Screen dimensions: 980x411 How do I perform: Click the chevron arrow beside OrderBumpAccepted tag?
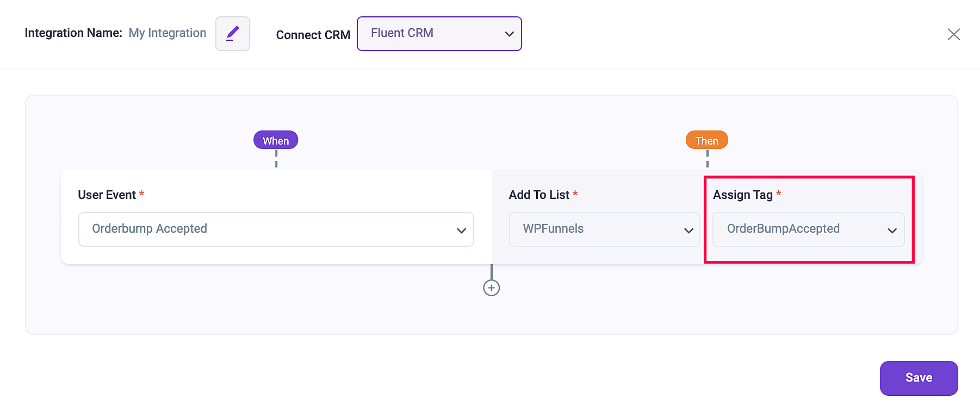(x=892, y=231)
